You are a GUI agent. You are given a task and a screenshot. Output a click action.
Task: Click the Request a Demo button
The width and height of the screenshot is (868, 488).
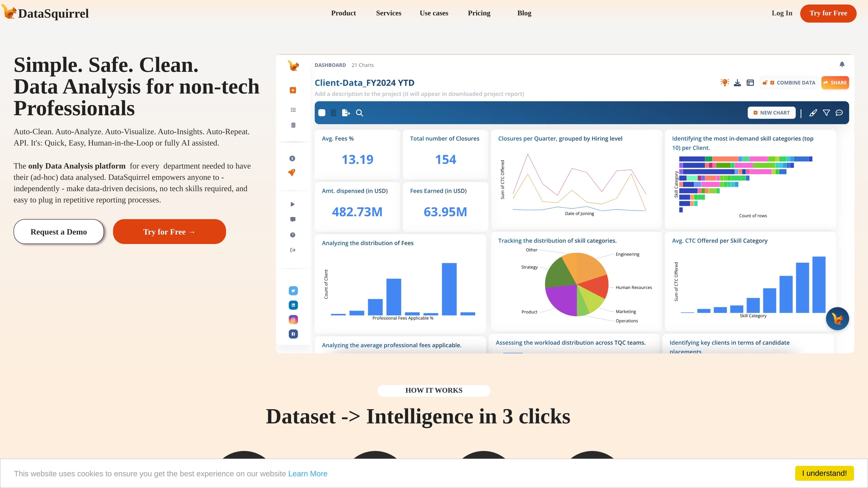(59, 232)
